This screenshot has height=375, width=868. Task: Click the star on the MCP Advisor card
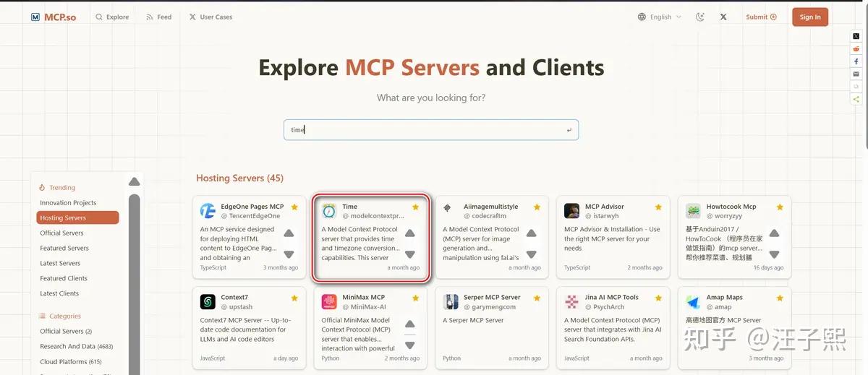click(658, 207)
